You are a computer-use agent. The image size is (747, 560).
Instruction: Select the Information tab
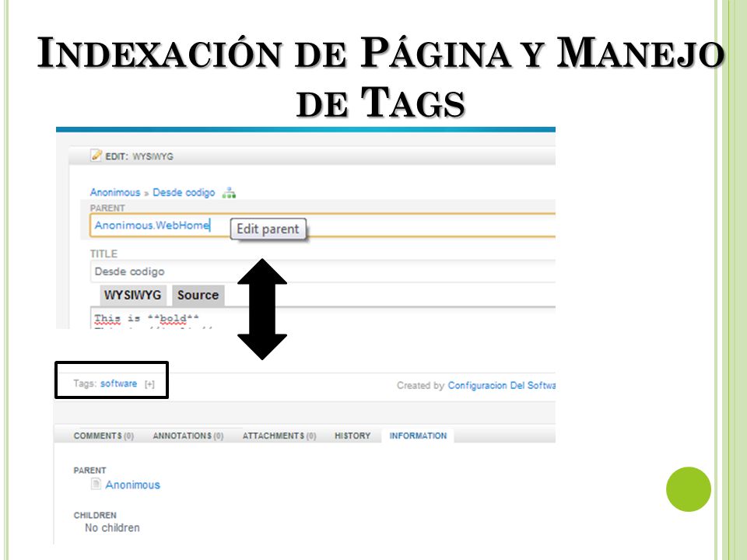[418, 436]
